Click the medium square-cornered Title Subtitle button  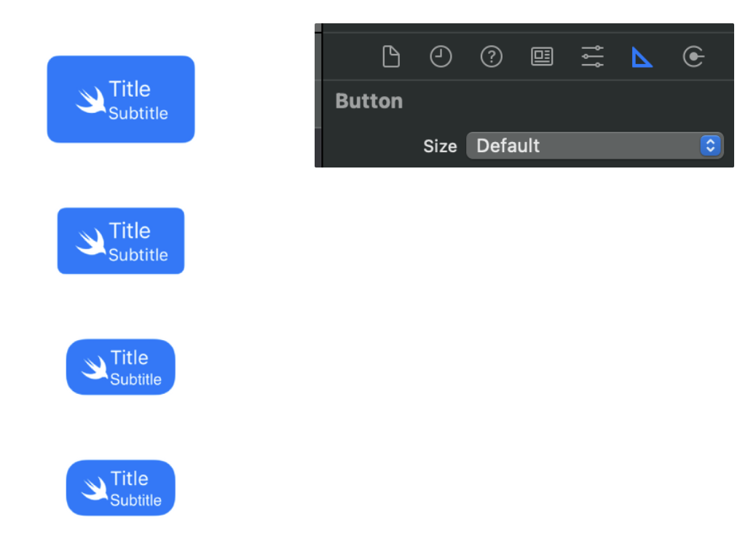coord(121,241)
